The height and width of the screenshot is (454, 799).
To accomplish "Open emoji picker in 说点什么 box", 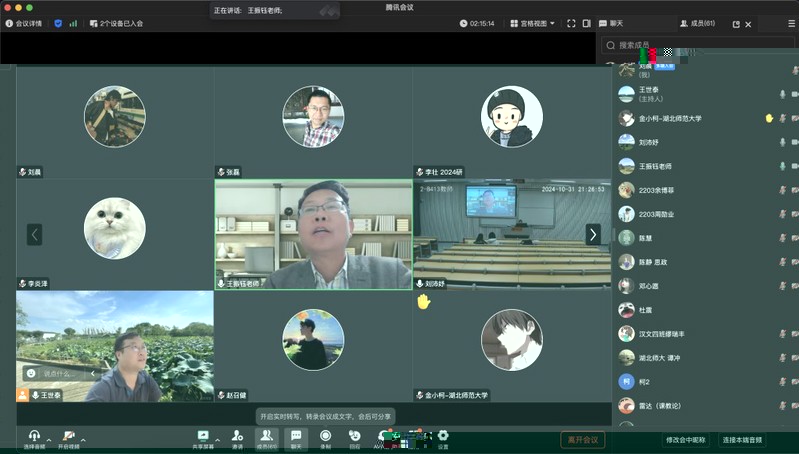I will click(31, 373).
